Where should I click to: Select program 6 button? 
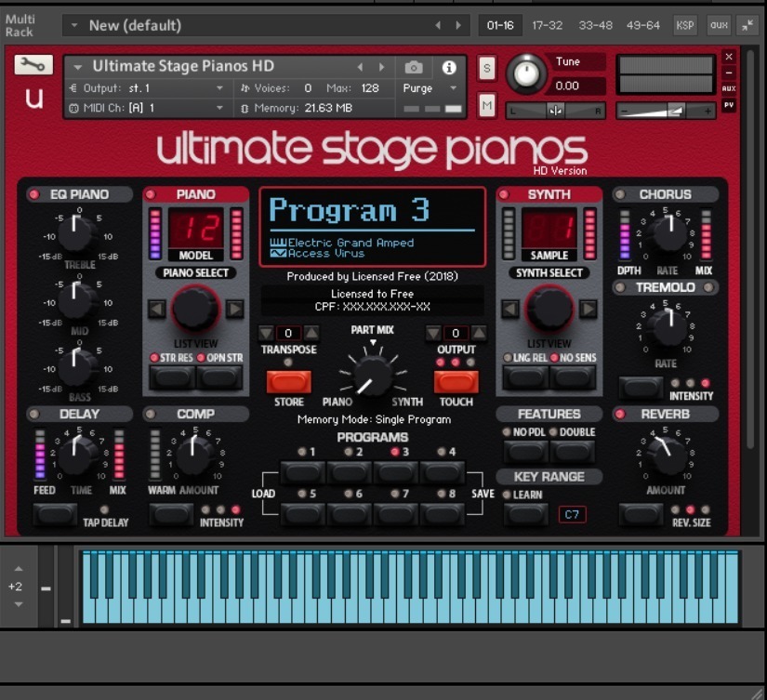click(350, 514)
